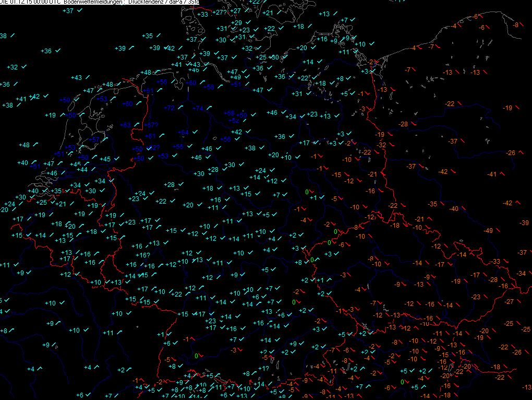
Task: Select the +33 value near red border
Action: click(203, 14)
